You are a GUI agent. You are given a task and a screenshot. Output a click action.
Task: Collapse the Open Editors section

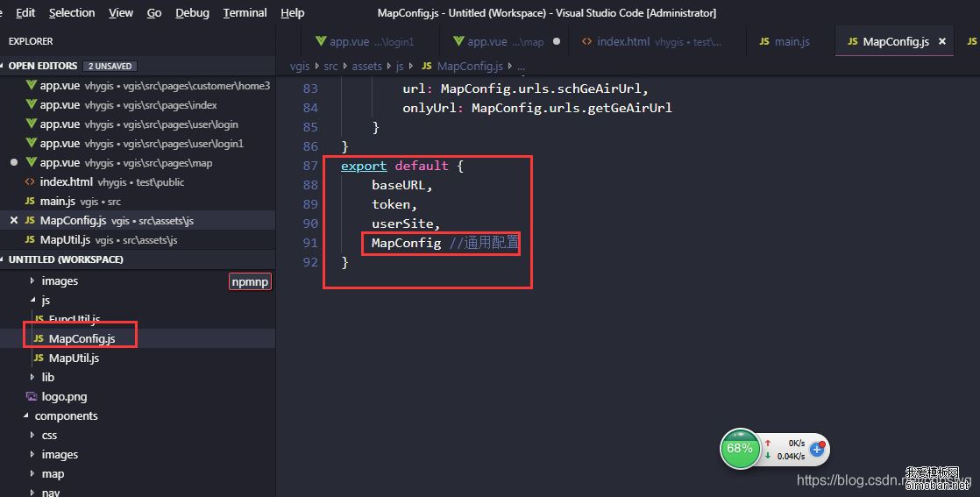pyautogui.click(x=4, y=66)
